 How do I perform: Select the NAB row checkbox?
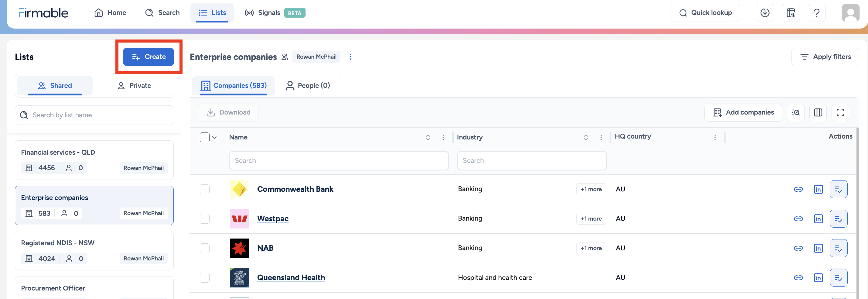(x=204, y=248)
